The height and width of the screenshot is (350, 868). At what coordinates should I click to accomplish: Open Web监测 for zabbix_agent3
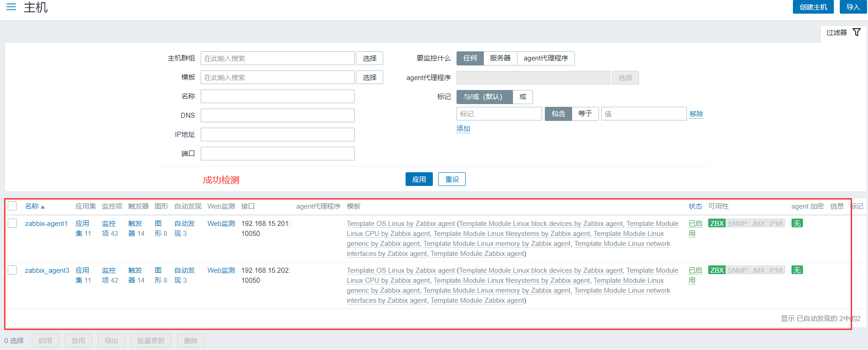221,270
